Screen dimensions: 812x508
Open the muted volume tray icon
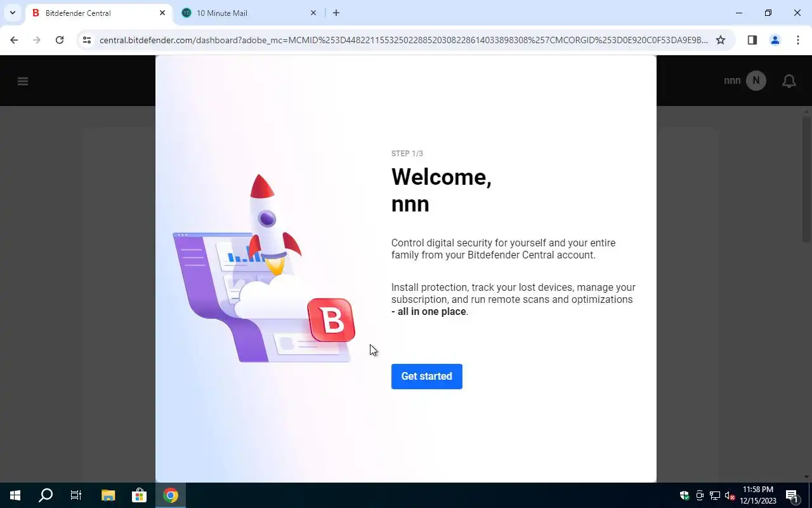730,495
